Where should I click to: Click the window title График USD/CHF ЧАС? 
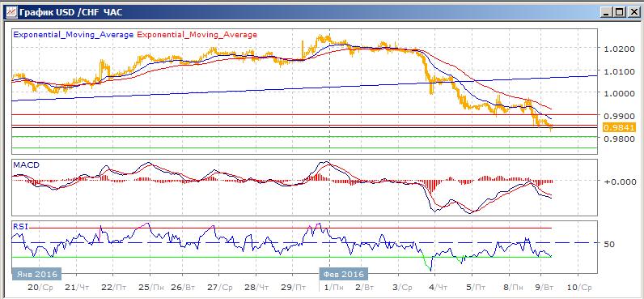click(70, 12)
